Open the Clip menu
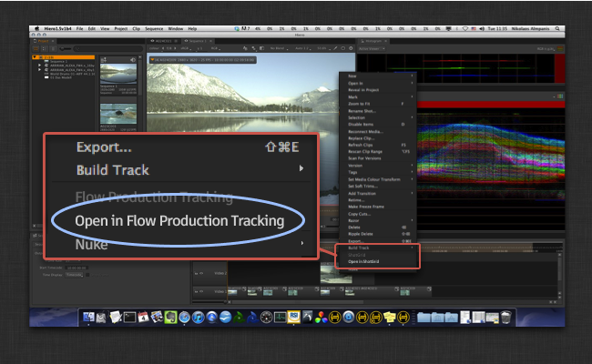The image size is (592, 364). coord(137,29)
